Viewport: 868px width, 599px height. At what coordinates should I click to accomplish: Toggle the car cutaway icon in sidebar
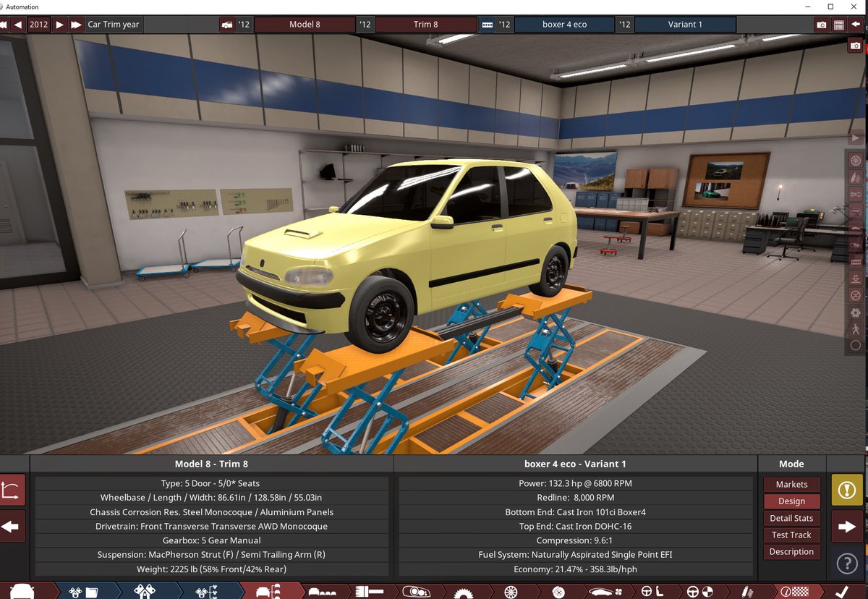[x=856, y=245]
